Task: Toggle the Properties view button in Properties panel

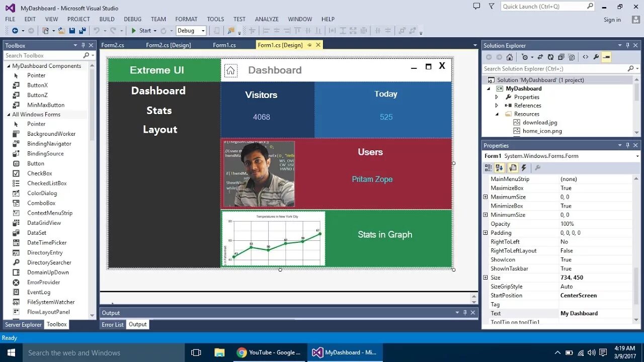Action: 513,168
